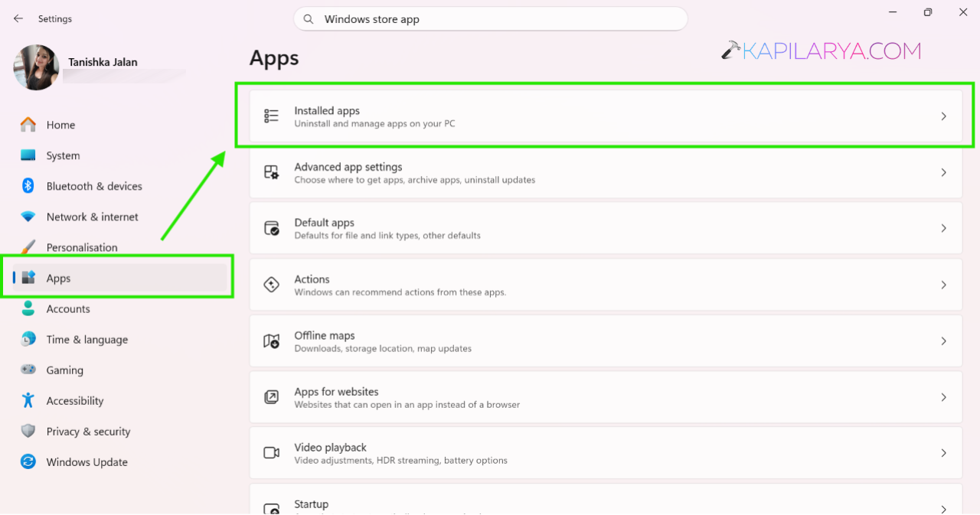
Task: Click the Installed apps list icon
Action: pyautogui.click(x=272, y=116)
